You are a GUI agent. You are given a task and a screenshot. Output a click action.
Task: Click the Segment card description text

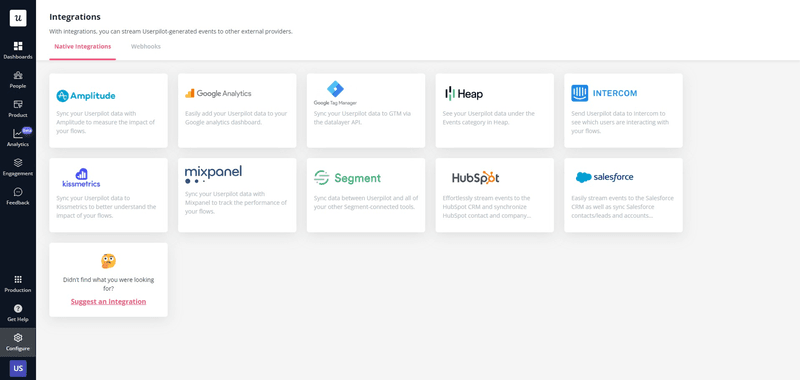click(366, 202)
